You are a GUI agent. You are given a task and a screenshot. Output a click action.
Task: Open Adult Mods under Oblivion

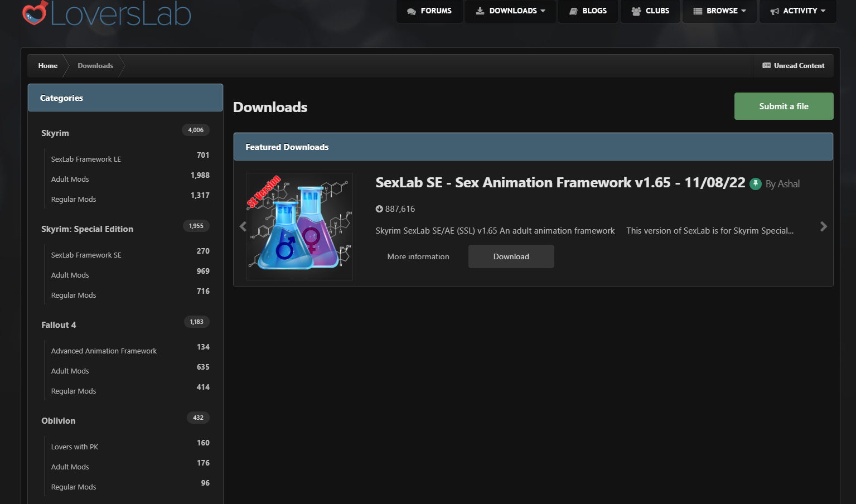[x=70, y=467]
